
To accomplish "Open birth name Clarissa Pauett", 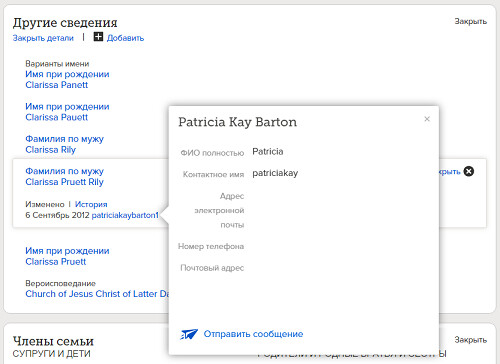I will (57, 117).
